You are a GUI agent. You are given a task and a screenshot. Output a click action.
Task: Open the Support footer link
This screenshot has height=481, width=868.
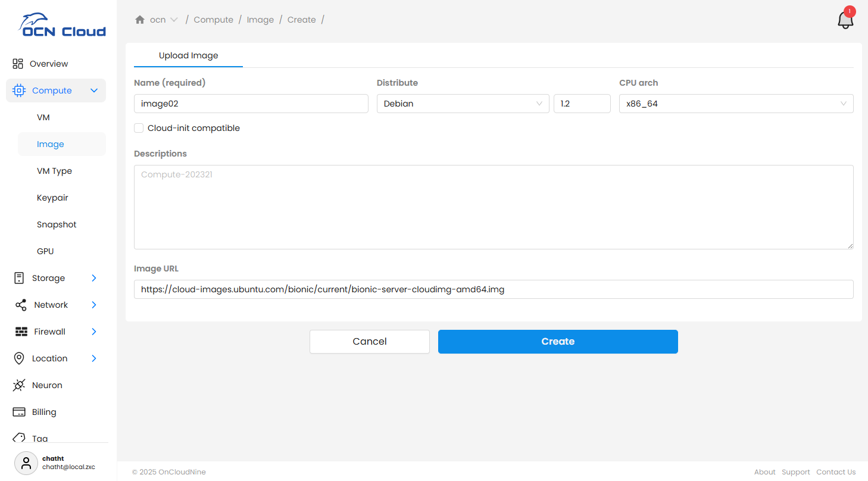click(796, 472)
